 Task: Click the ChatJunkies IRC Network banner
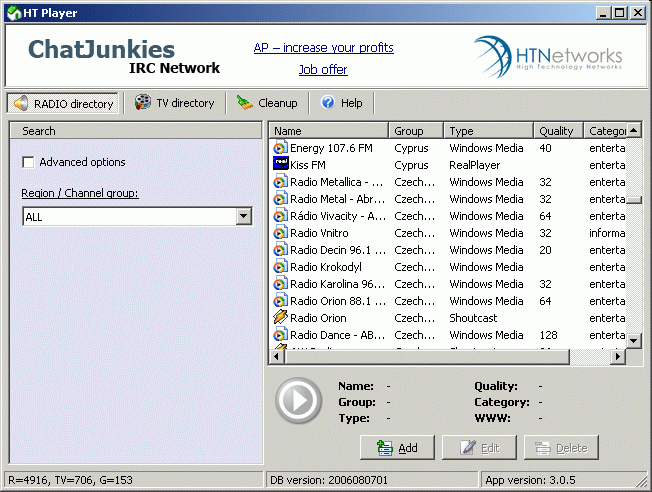coord(123,57)
